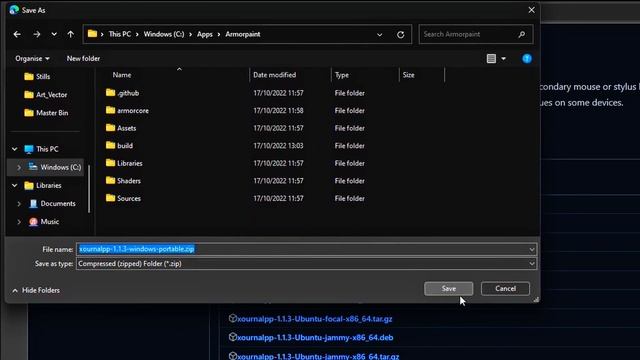Create a New folder
The height and width of the screenshot is (360, 640).
tap(83, 59)
